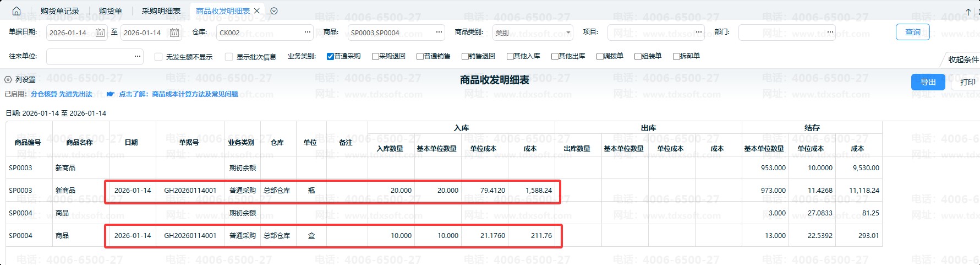Tick the 采购退回 checkbox

(375, 56)
